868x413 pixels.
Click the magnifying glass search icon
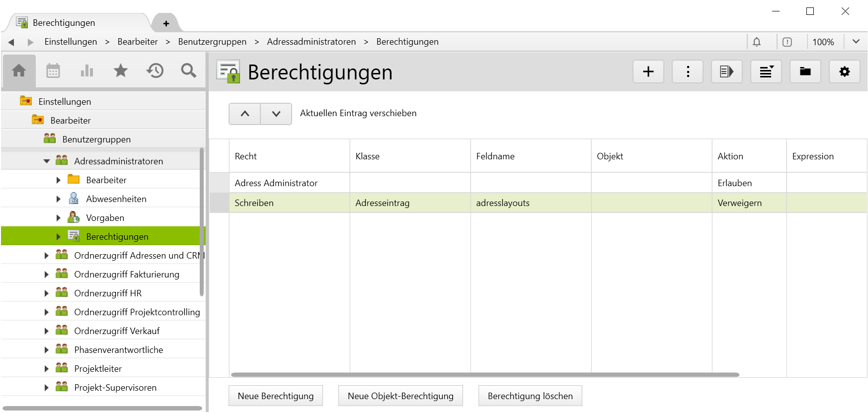tap(188, 71)
